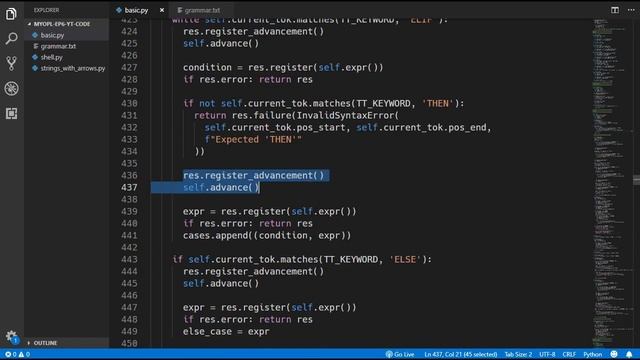Change the UTF-8 encoding
Image resolution: width=640 pixels, height=360 pixels.
tap(547, 354)
